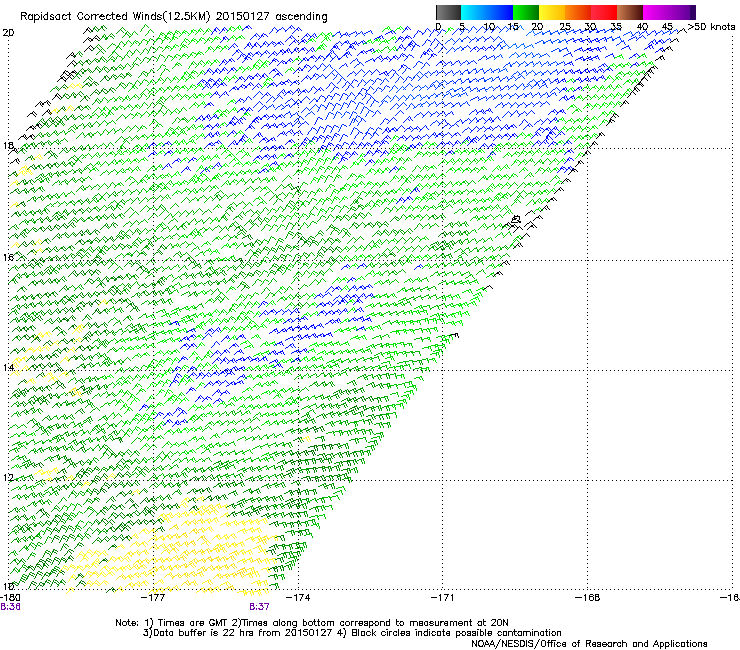The width and height of the screenshot is (740, 650).
Task: Click the '25' legend scale label
Action: (x=564, y=27)
